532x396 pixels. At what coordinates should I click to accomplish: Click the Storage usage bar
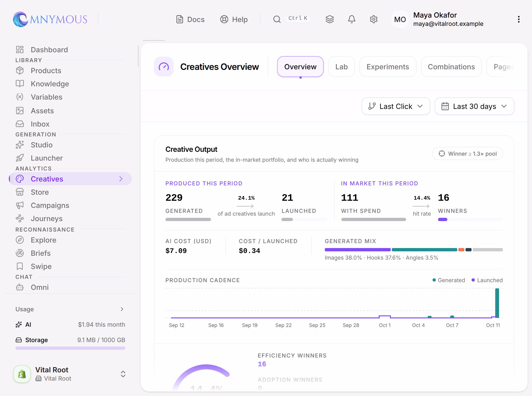[x=70, y=348]
